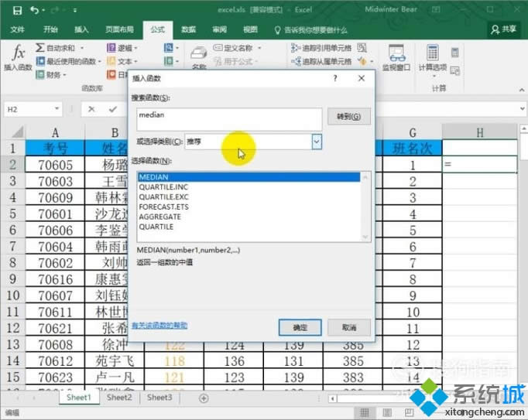Open the Name Box dropdown arrow
The image size is (528, 420).
point(57,110)
